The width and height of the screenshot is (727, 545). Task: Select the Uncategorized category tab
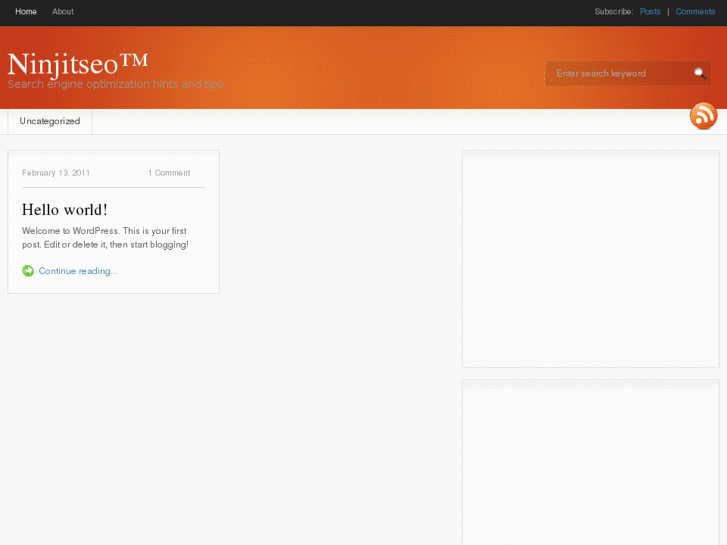(x=50, y=121)
